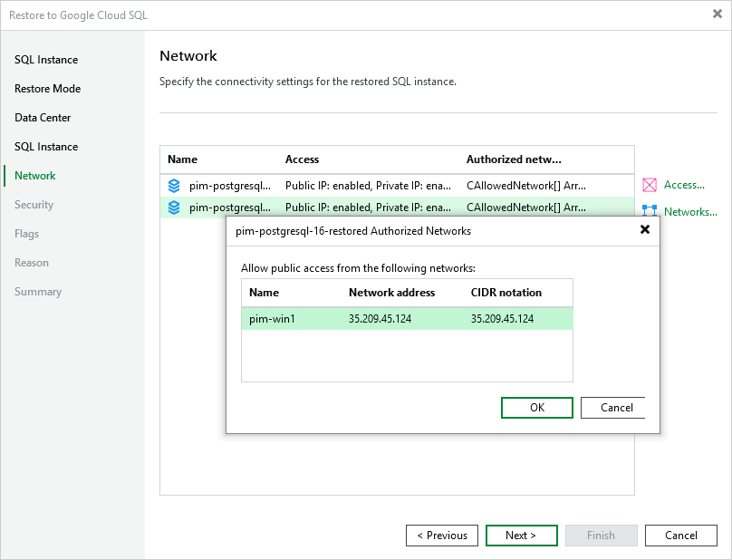Image resolution: width=732 pixels, height=560 pixels.
Task: Click Name header in Authorized Networks table
Action: tap(264, 293)
